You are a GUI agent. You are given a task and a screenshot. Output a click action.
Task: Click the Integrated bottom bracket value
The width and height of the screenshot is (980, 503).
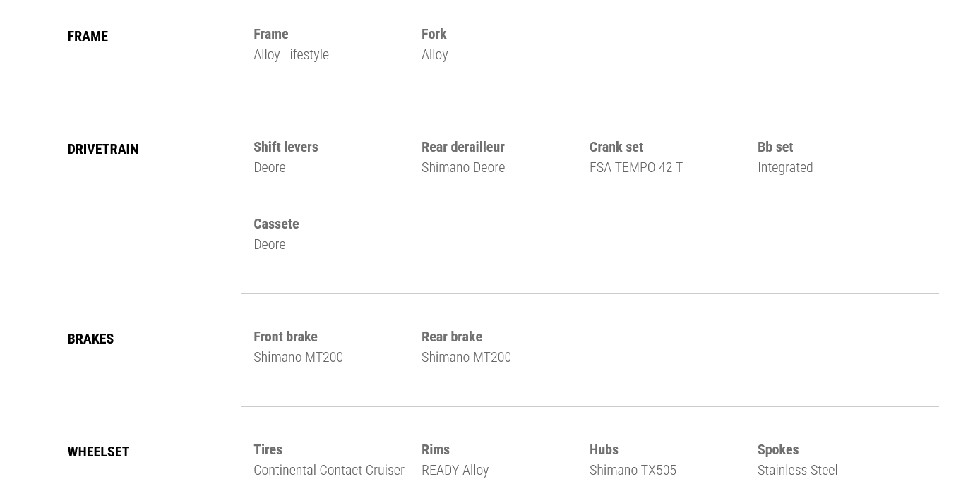point(784,167)
